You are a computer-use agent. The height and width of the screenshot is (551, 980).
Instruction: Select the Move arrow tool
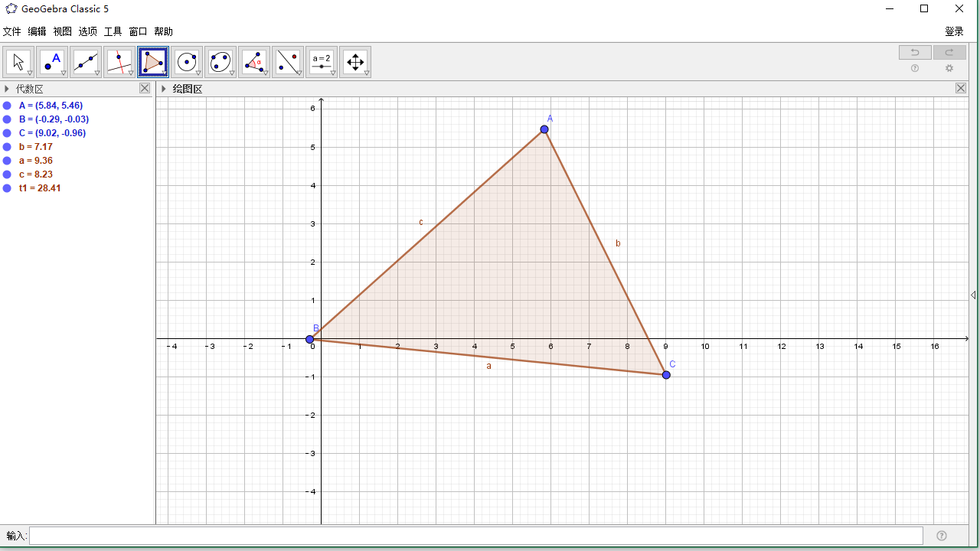[x=18, y=61]
